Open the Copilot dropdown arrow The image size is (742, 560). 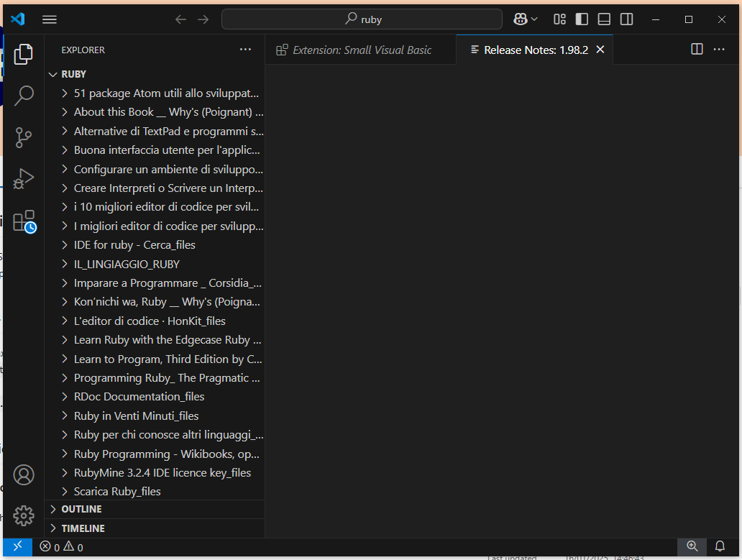(x=534, y=19)
